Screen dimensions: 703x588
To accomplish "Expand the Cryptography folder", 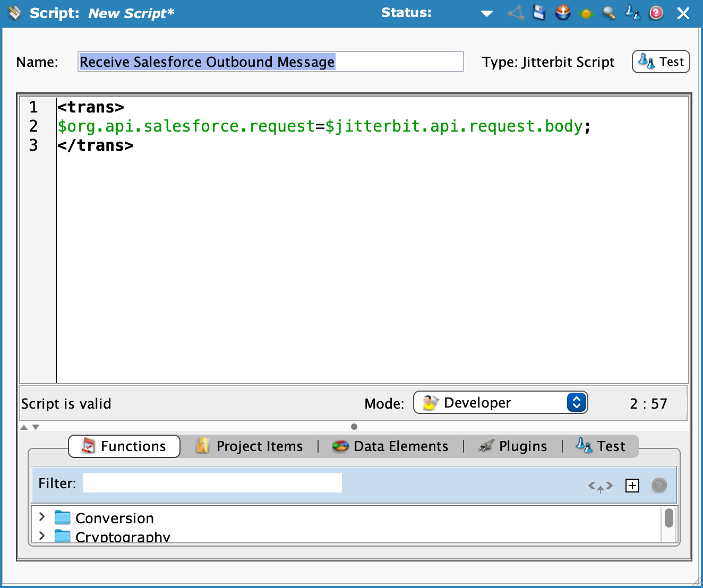I will coord(42,536).
